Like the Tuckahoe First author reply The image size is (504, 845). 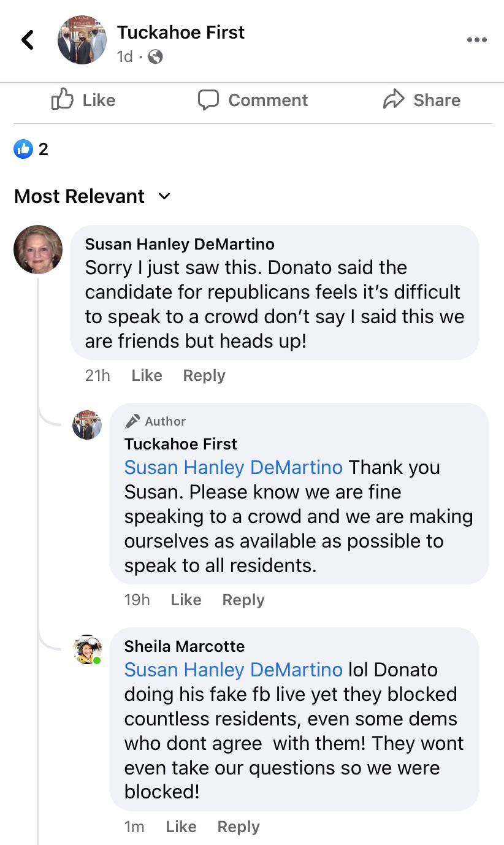click(186, 600)
